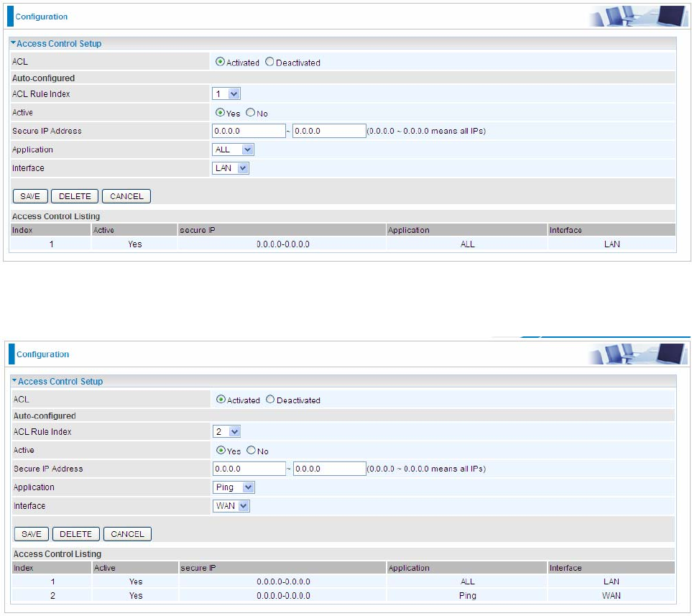Open Interface dropdown showing LAN
The image size is (692, 616).
[x=231, y=168]
